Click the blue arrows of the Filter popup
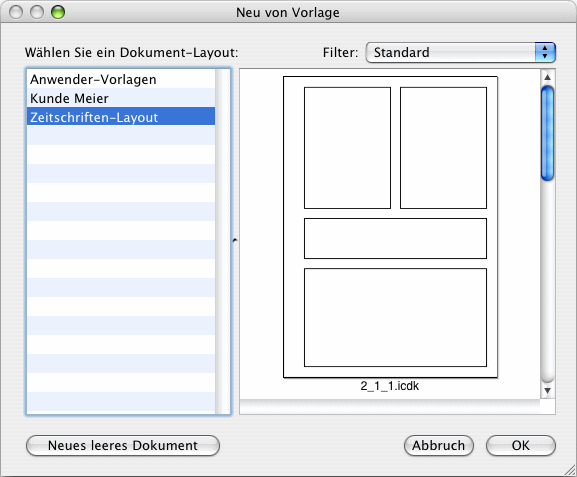Image resolution: width=577 pixels, height=477 pixels. pyautogui.click(x=545, y=53)
